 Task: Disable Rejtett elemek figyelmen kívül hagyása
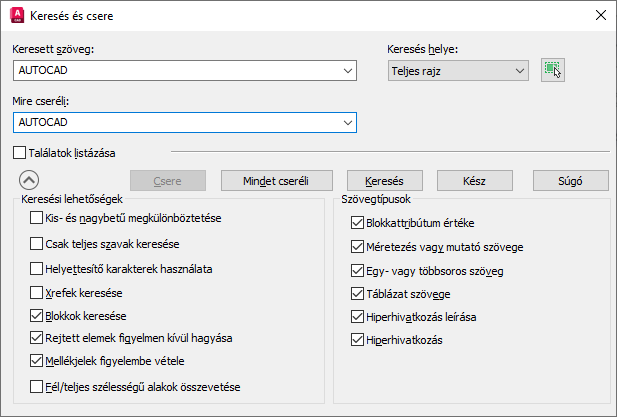coord(37,338)
